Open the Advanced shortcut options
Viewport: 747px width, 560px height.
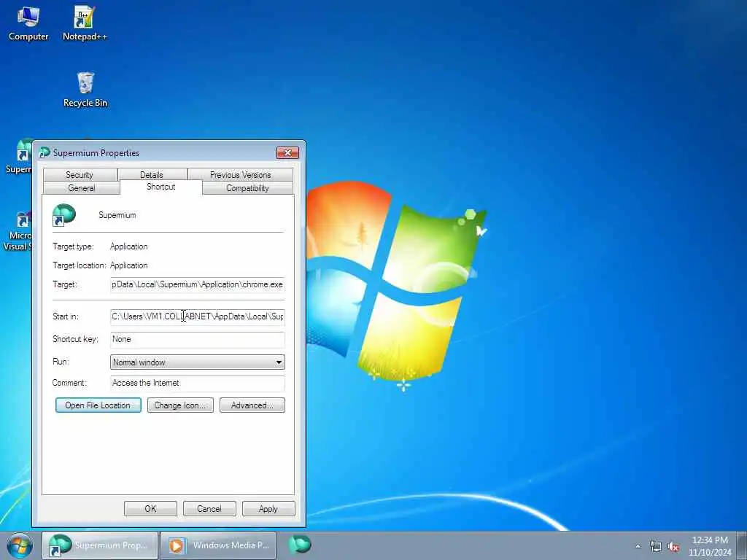(252, 405)
